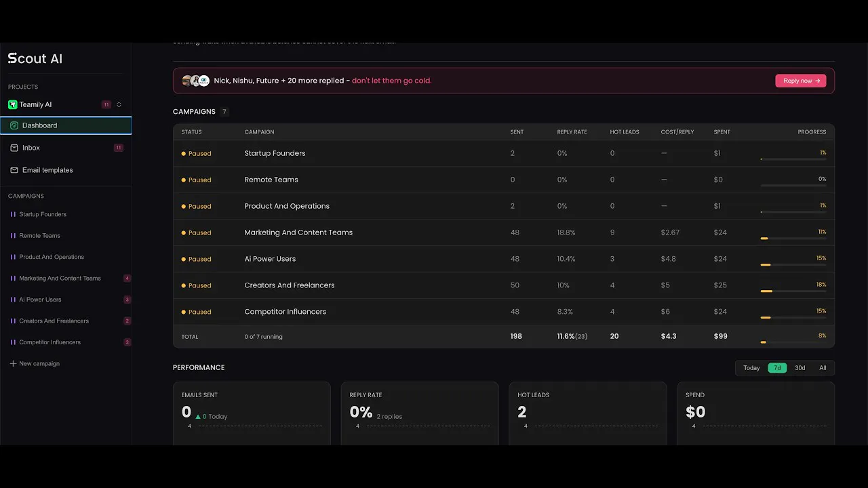
Task: Click Paused status of Competitor Influencers row
Action: point(197,312)
